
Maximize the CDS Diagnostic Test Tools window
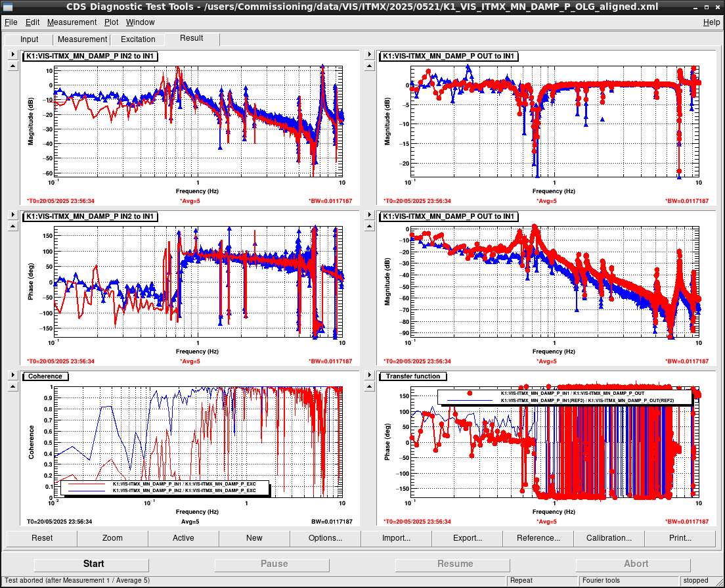click(707, 7)
